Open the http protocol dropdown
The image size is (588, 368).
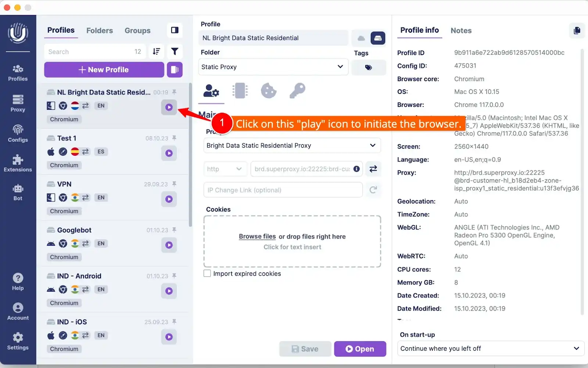(225, 169)
